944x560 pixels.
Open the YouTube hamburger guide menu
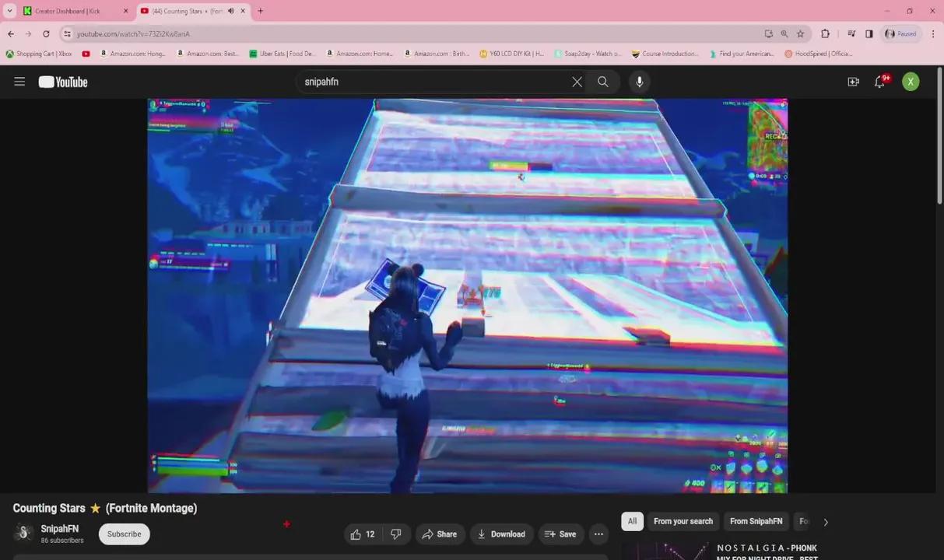tap(19, 82)
